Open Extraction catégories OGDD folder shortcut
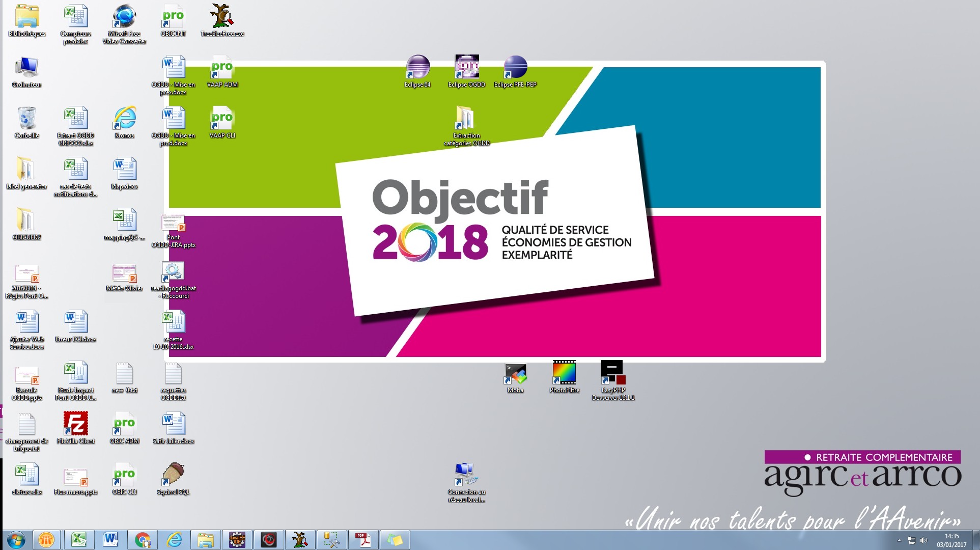980x550 pixels. pyautogui.click(x=466, y=126)
